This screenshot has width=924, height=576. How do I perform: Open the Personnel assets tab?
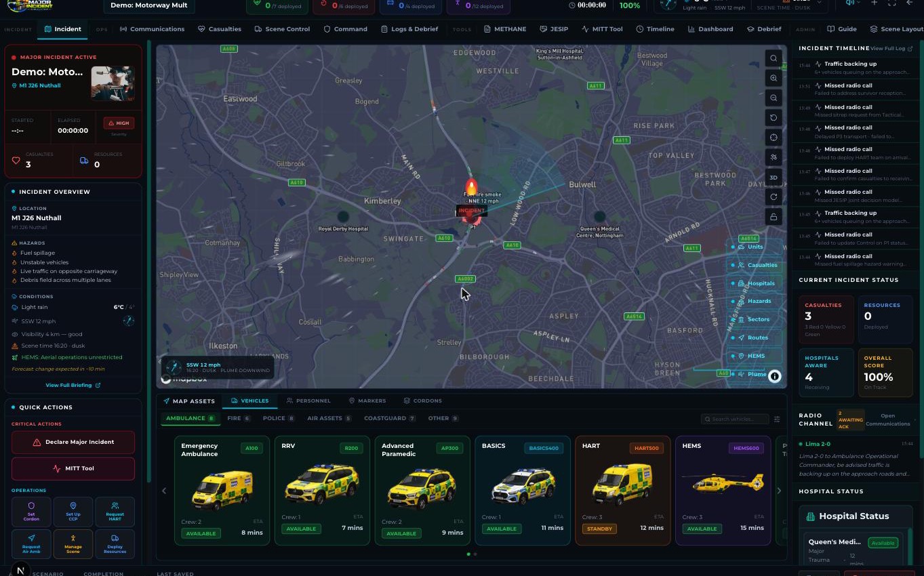click(308, 400)
